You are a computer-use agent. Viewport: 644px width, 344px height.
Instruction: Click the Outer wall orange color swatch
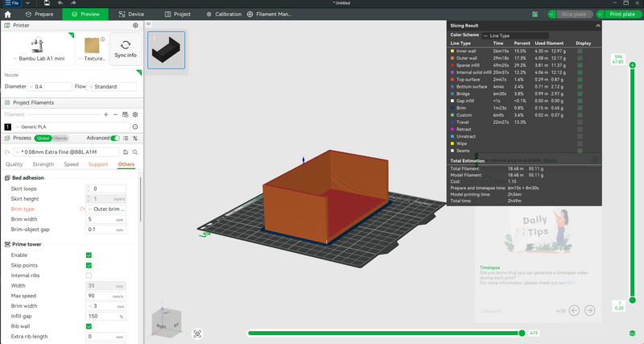[x=452, y=58]
